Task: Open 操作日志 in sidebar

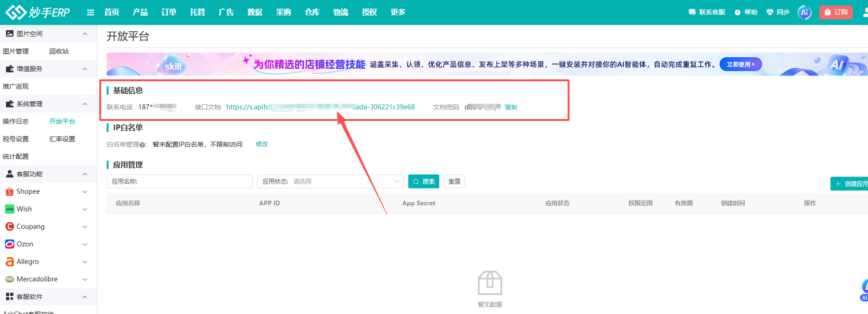Action: (16, 122)
